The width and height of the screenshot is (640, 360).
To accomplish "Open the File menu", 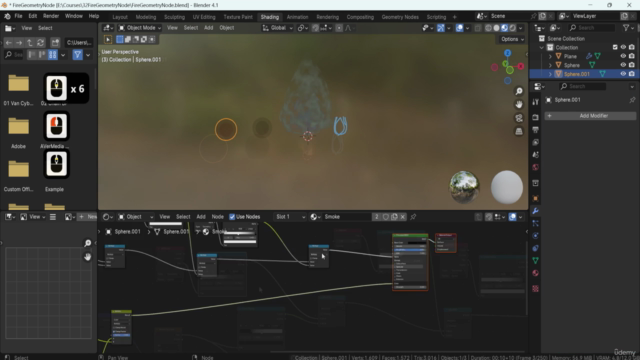I will click(x=18, y=16).
